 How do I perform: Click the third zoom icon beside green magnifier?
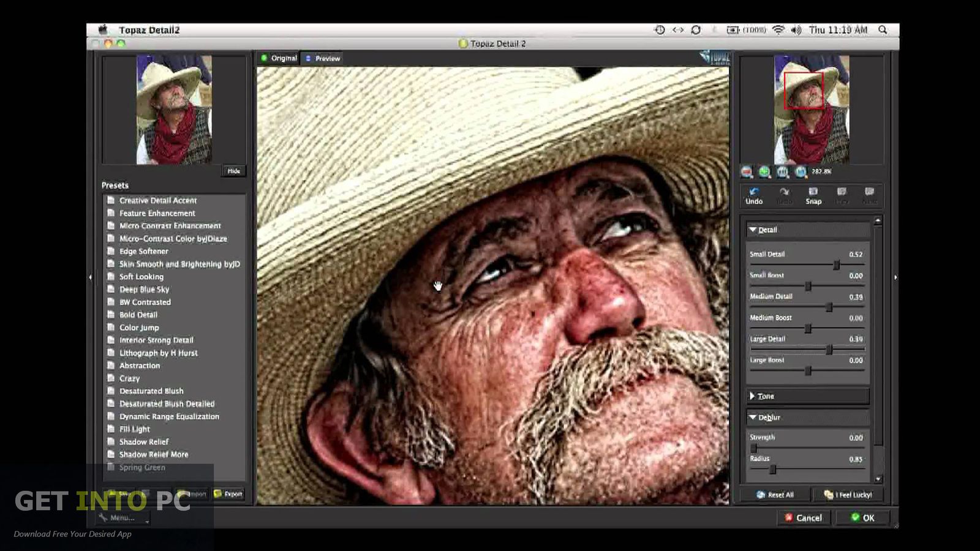783,172
